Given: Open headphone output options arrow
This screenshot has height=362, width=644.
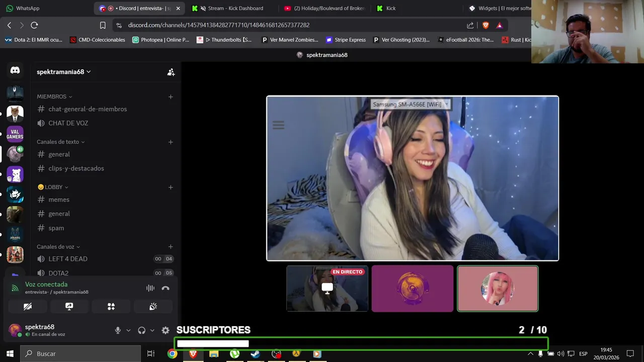Looking at the screenshot, I should point(152,330).
